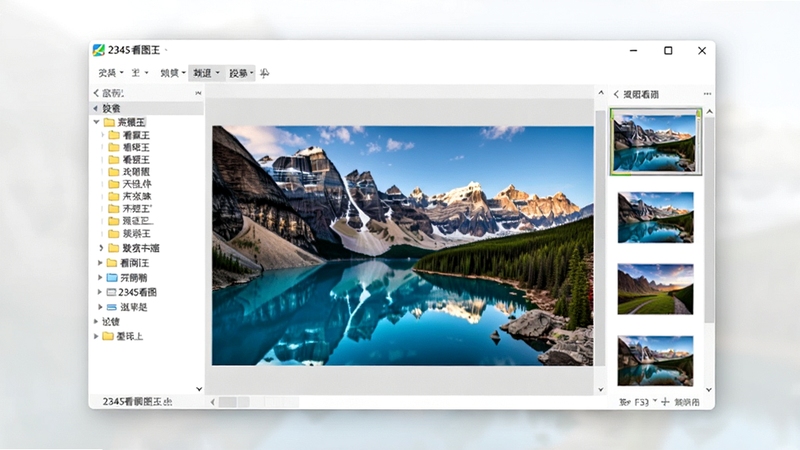Click the small arrow beside the 2345看图王 title
800x450 pixels.
point(166,49)
